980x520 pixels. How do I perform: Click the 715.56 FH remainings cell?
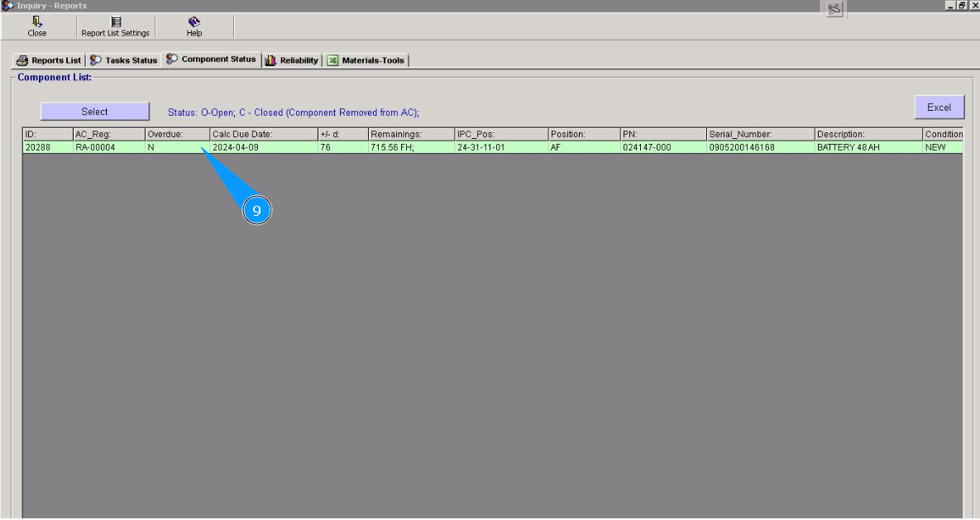click(x=411, y=147)
